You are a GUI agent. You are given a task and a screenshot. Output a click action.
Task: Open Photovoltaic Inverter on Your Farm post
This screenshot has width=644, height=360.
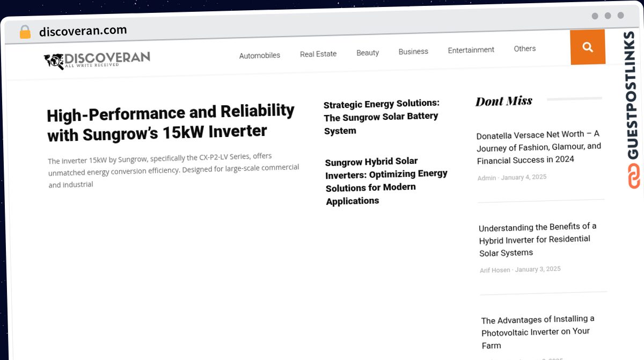538,332
